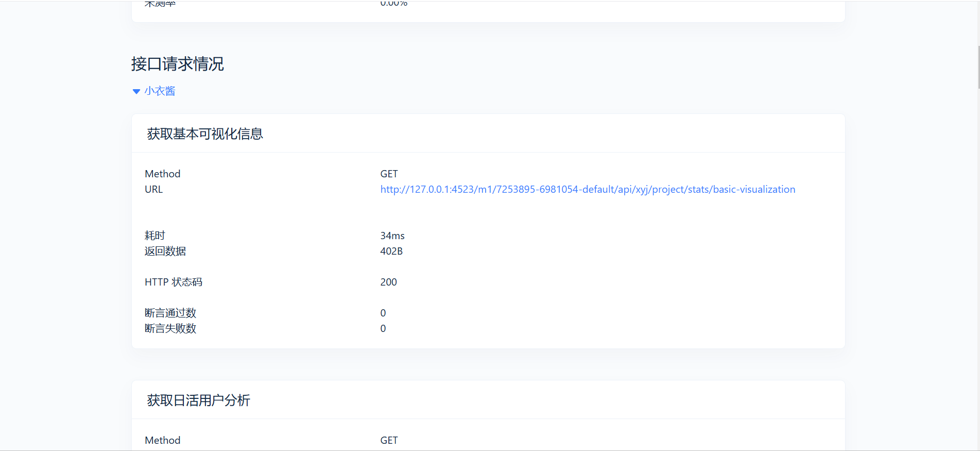Image resolution: width=980 pixels, height=451 pixels.
Task: Click the 34ms duration value
Action: (392, 236)
